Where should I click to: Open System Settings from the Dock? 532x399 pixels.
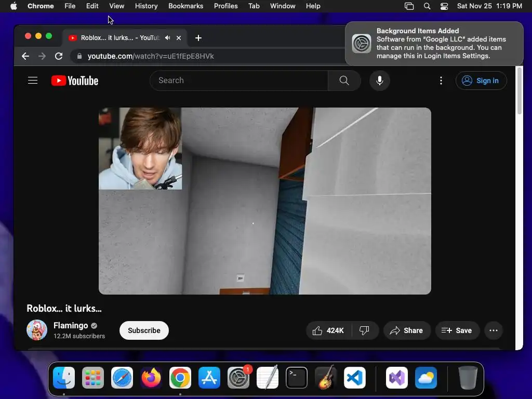tap(238, 378)
